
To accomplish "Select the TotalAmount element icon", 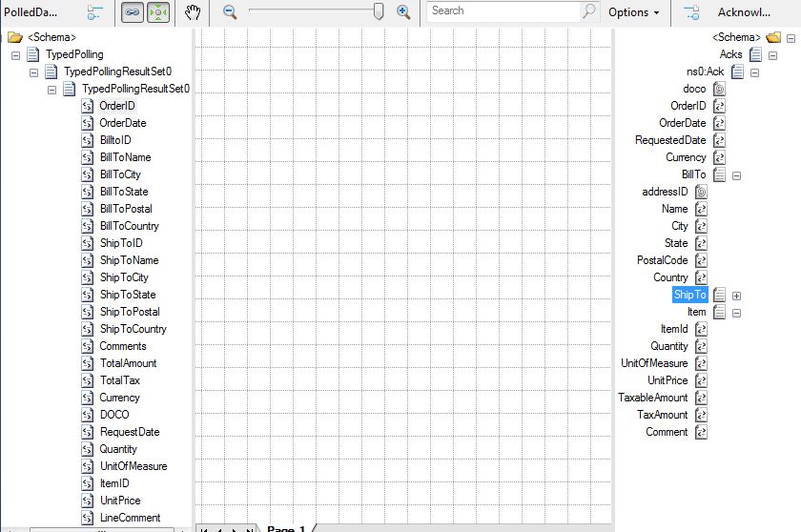I will 88,363.
